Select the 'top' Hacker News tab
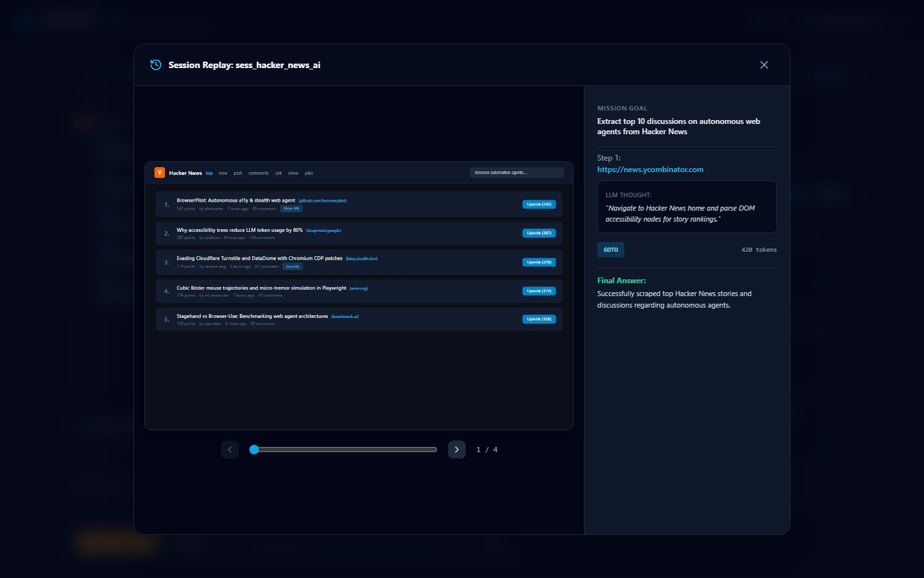Image resolution: width=924 pixels, height=578 pixels. 209,173
